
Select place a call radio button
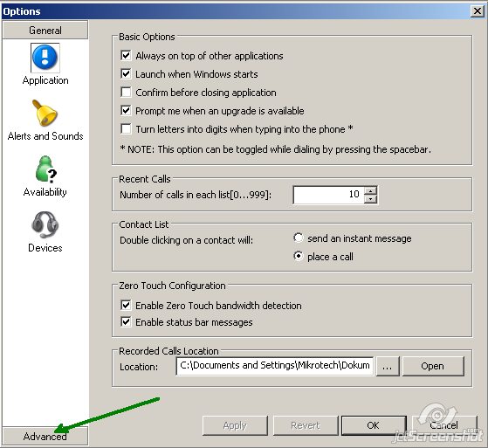point(299,257)
